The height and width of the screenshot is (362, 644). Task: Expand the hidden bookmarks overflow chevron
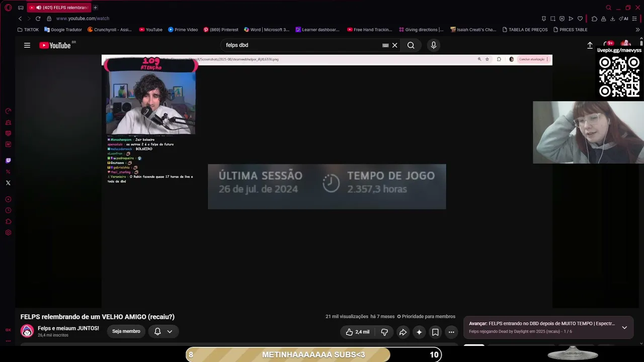tap(637, 30)
